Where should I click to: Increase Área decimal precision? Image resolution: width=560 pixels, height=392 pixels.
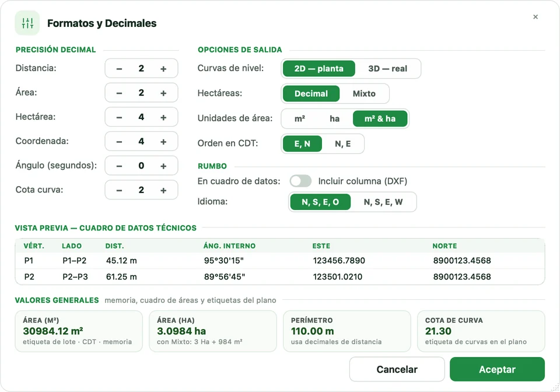point(163,93)
